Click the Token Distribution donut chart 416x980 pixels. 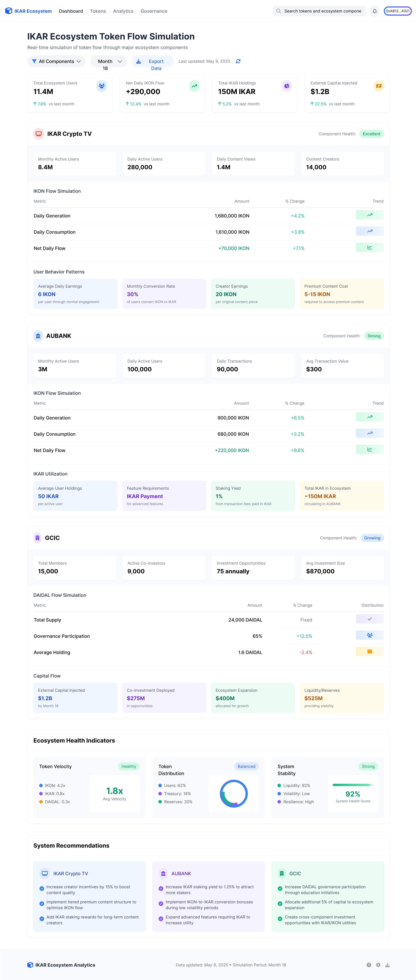point(234,794)
